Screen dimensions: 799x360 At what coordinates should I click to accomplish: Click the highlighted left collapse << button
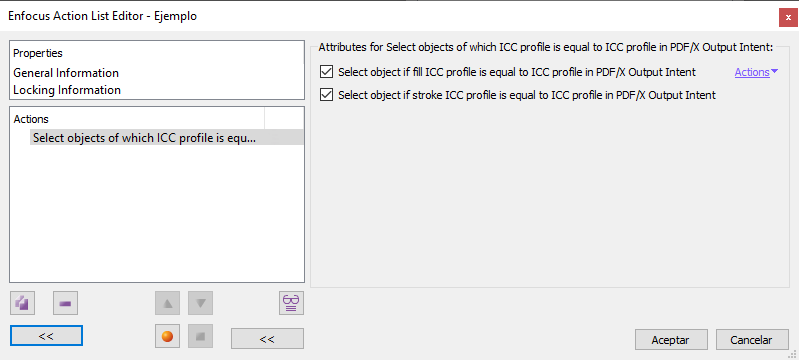[46, 336]
